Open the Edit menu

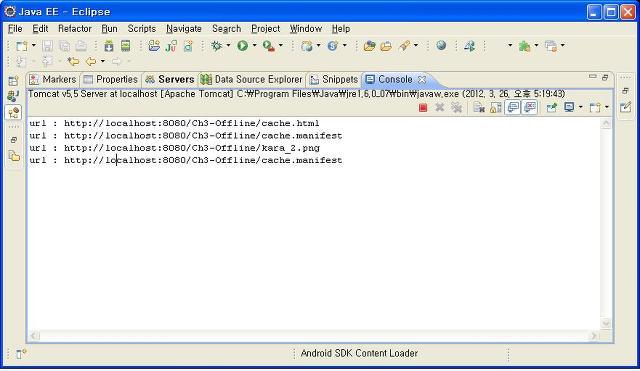(x=40, y=29)
